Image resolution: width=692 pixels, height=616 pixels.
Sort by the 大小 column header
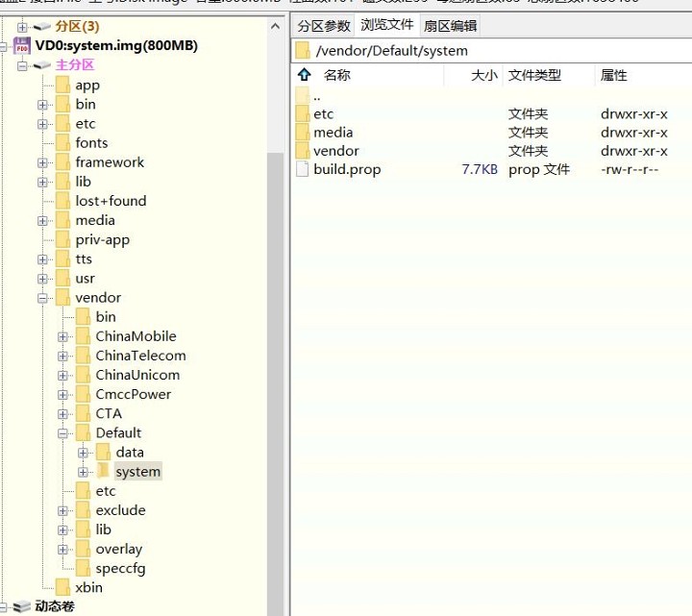click(x=484, y=75)
